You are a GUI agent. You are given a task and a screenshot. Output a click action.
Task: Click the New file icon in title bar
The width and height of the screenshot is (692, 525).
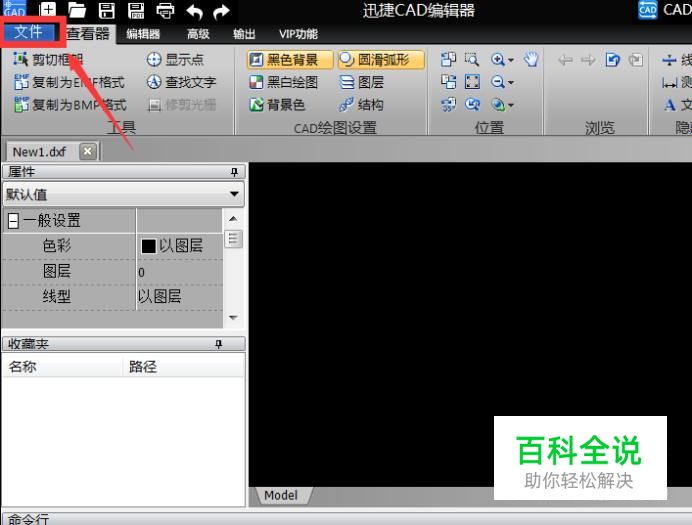[48, 10]
